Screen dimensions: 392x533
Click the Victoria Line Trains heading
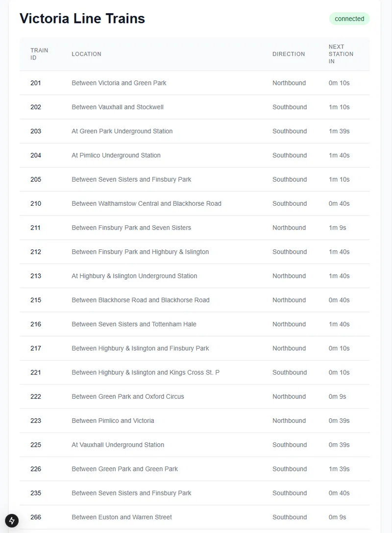point(82,19)
